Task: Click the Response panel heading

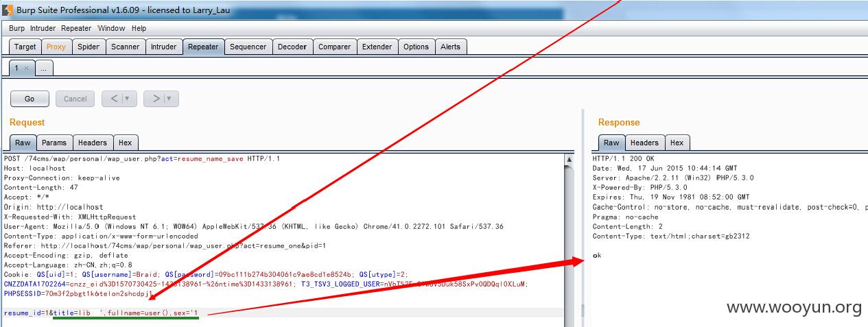Action: 619,122
